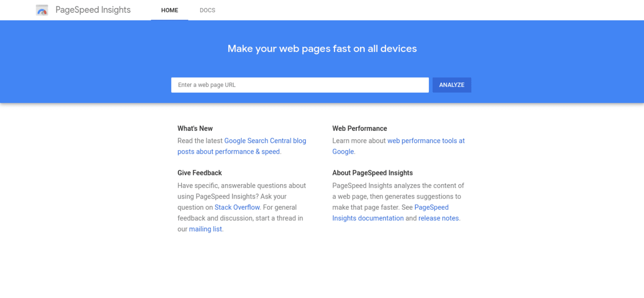Open the Stack Overflow link
The image size is (644, 298).
click(237, 207)
